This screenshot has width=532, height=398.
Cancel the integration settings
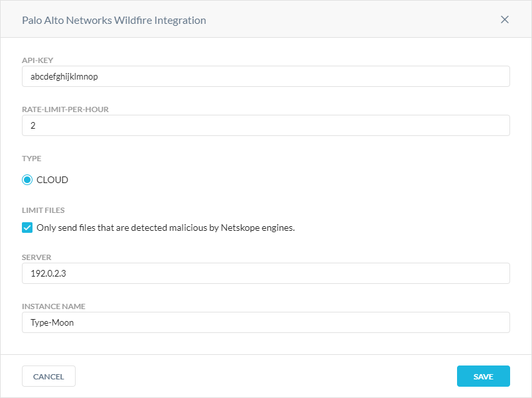48,376
